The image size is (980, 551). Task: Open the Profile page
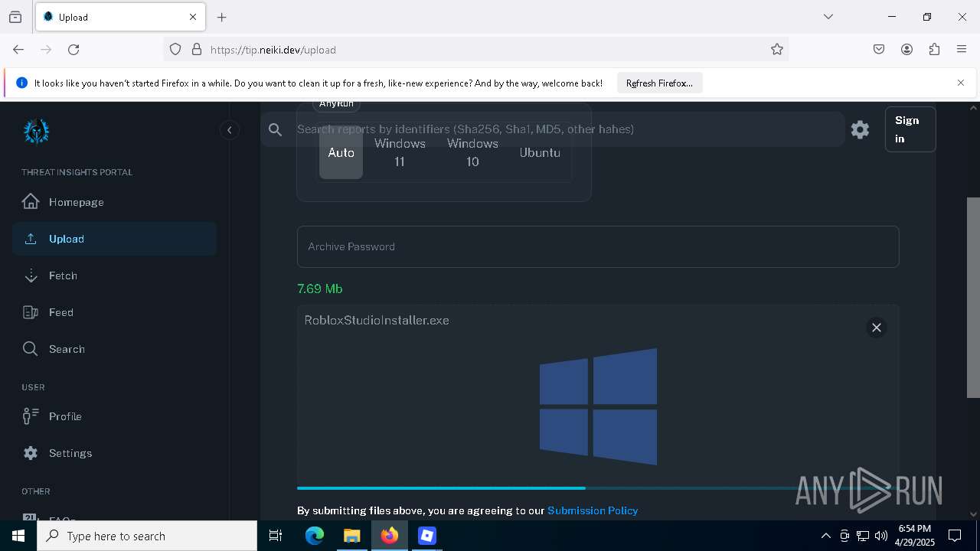[114, 416]
